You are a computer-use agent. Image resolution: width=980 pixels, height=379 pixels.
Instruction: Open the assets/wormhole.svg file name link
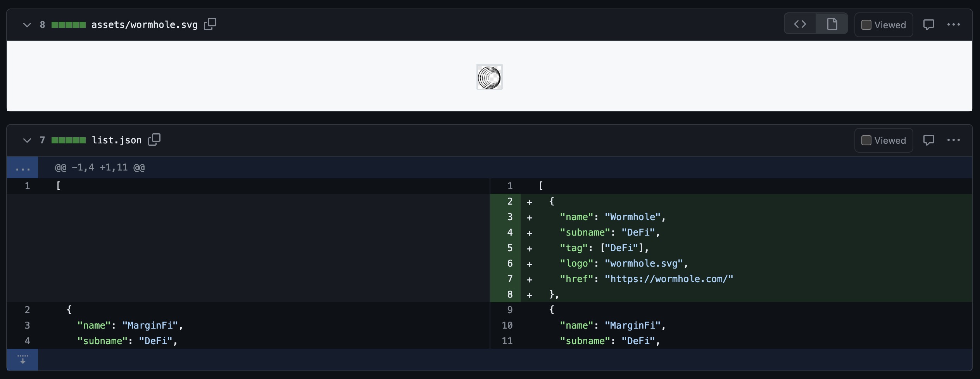click(x=144, y=25)
